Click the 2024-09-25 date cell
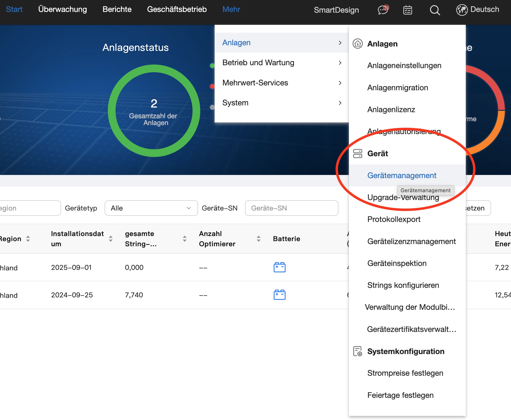511x420 pixels. point(72,295)
